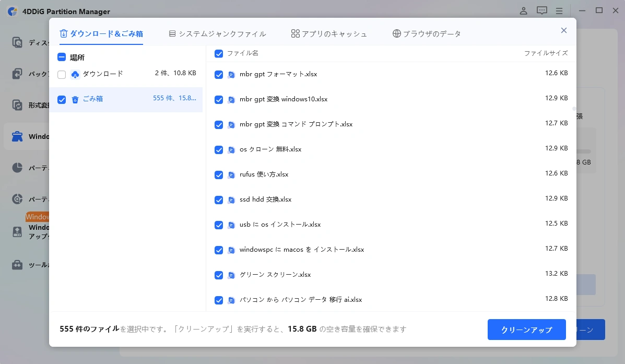Uncheck mbr gpt 変換 コマンド プロンプト.xlsx checkbox
Viewport: 625px width, 364px height.
218,125
